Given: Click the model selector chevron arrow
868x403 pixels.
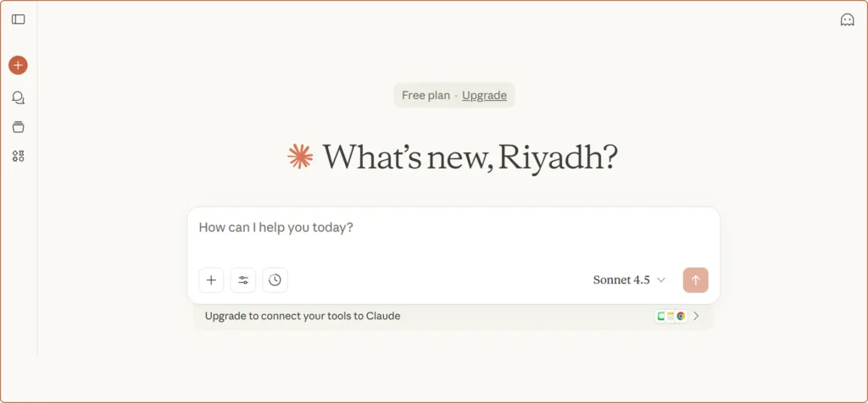Looking at the screenshot, I should coord(661,280).
